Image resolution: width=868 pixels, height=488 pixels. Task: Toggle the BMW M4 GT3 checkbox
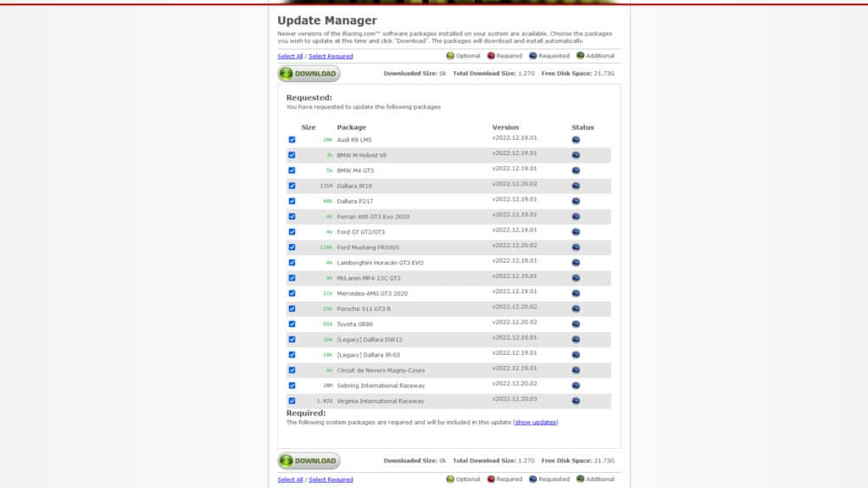click(292, 170)
